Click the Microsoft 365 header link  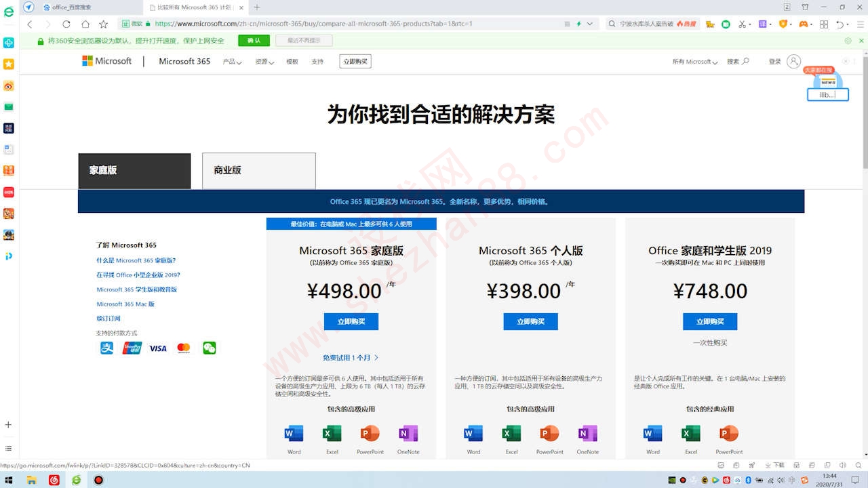[184, 61]
